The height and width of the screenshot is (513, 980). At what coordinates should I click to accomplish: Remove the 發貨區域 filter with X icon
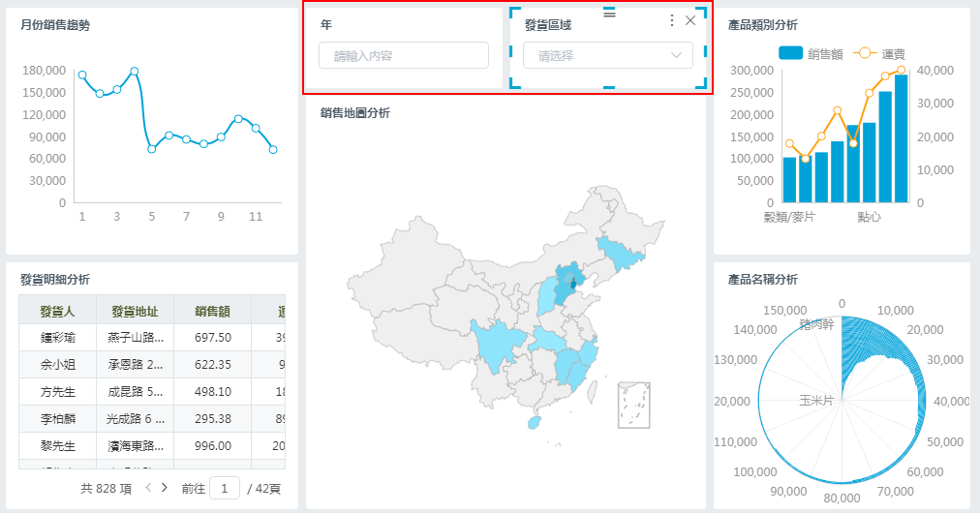(690, 20)
